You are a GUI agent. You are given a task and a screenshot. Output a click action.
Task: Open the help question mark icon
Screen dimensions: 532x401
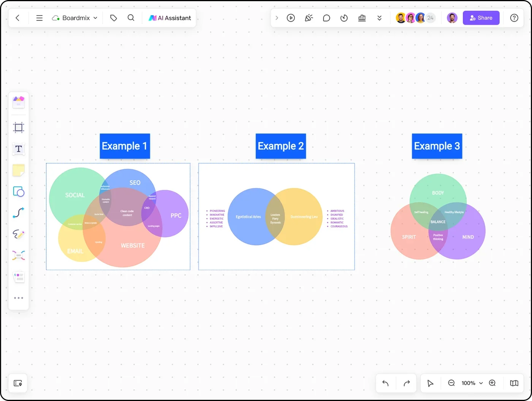click(514, 18)
